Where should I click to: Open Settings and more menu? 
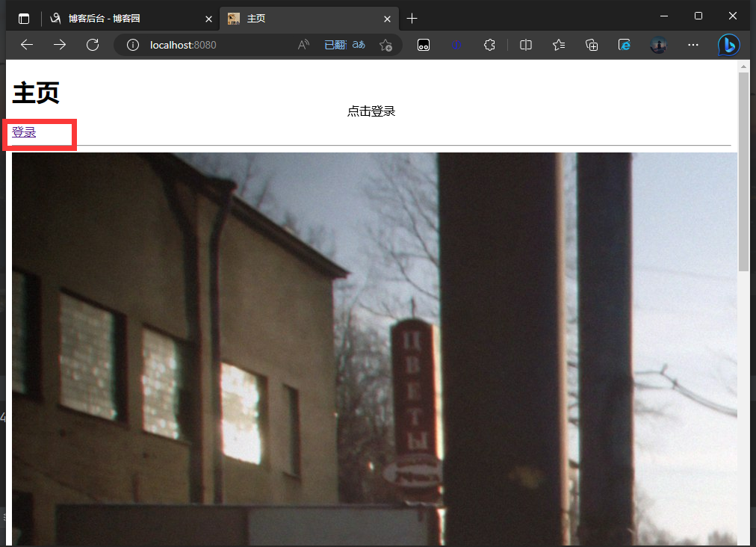pyautogui.click(x=693, y=45)
